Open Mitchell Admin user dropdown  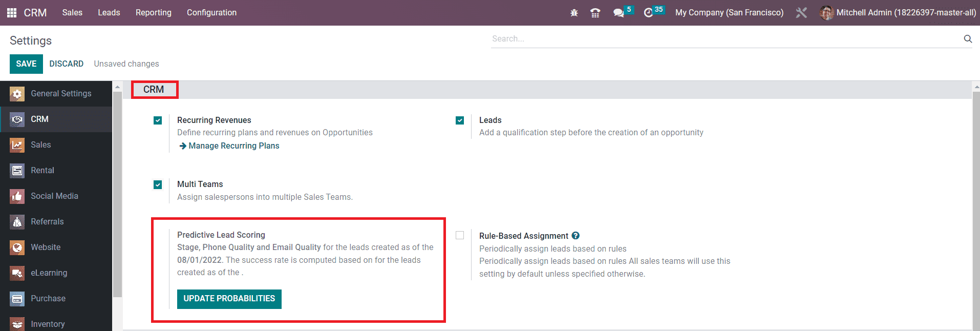(898, 13)
